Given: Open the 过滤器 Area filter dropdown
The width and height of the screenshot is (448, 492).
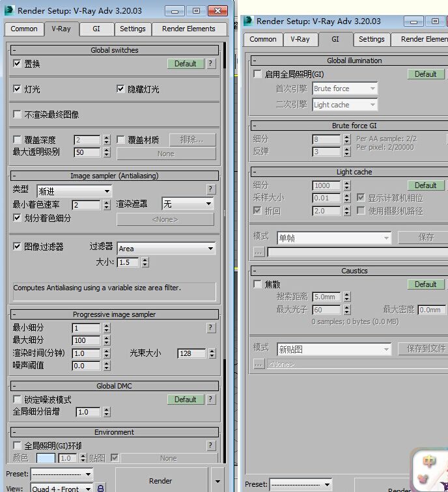Looking at the screenshot, I should point(166,249).
